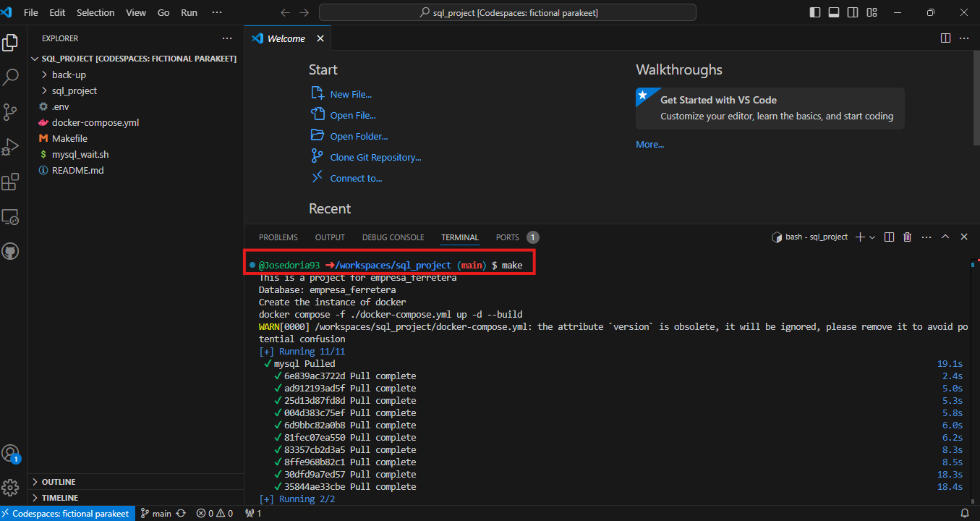Close the Welcome tab
This screenshot has width=980, height=521.
tap(320, 38)
